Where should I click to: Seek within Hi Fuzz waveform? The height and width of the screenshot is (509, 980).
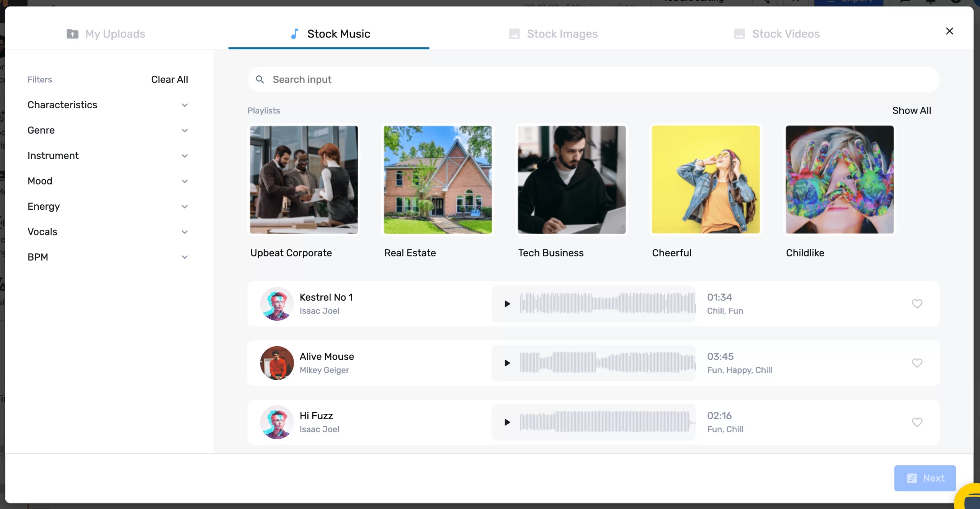[608, 422]
